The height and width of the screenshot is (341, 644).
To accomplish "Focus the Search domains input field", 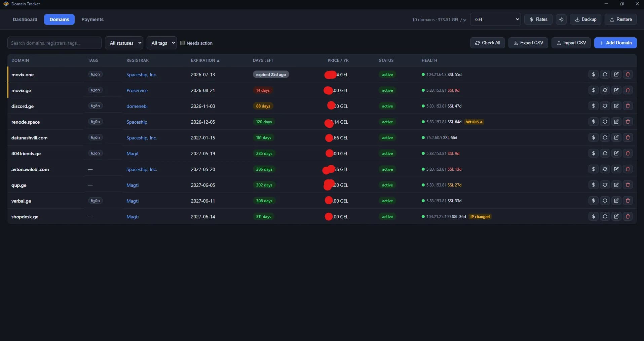I will (x=54, y=43).
